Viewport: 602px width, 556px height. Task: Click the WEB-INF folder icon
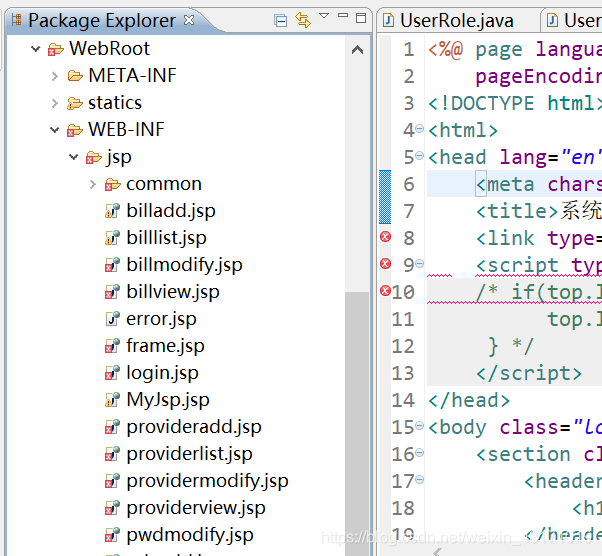tap(74, 131)
